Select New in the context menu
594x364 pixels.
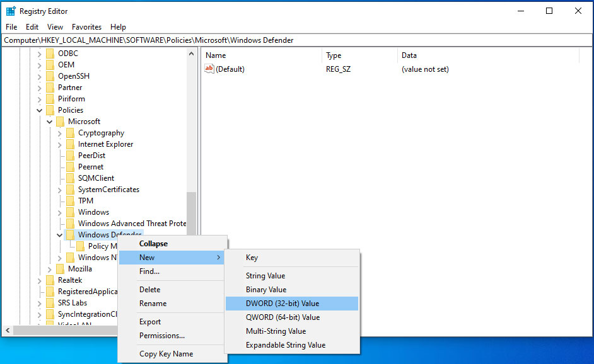(x=173, y=258)
